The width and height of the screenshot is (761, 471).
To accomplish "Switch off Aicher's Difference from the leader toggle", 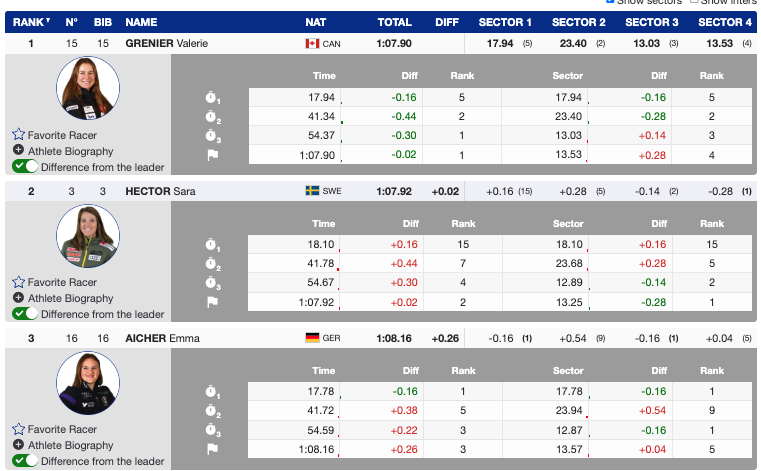I will point(25,461).
